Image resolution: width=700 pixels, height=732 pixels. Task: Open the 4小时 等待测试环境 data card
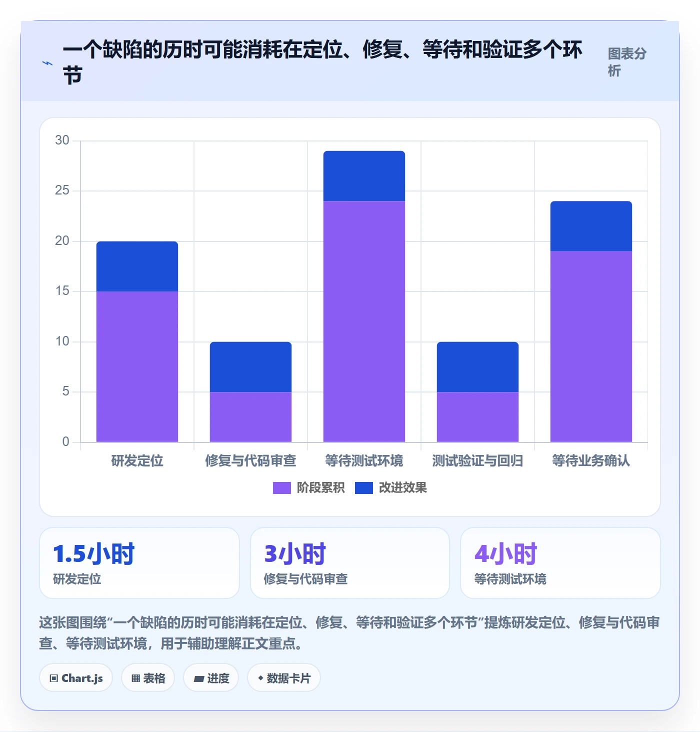coord(560,563)
